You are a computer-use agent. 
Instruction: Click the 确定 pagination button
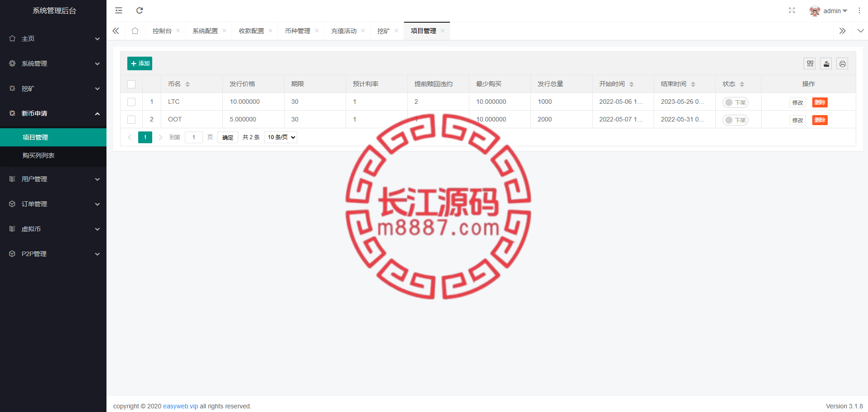click(228, 137)
